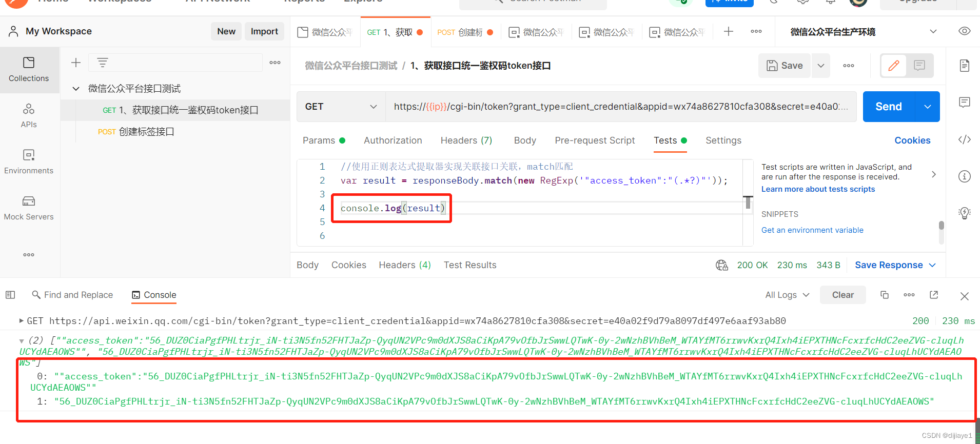Open documentation icon in right sidebar
The width and height of the screenshot is (980, 444).
click(x=965, y=66)
